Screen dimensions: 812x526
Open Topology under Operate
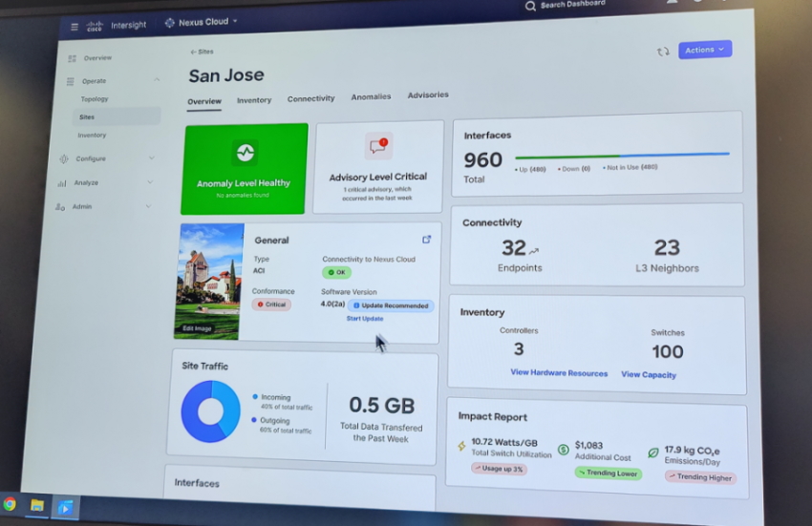click(x=95, y=99)
